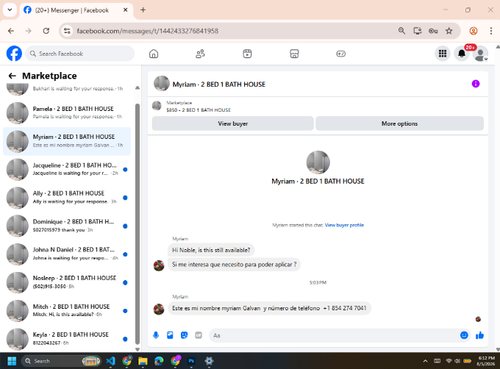Open File Explorer from taskbar

coord(143,361)
